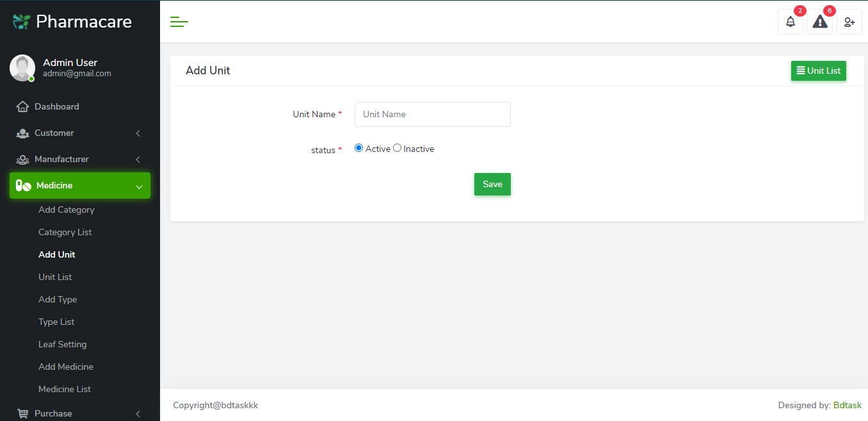Click the hamburger menu toggle icon

[x=179, y=22]
